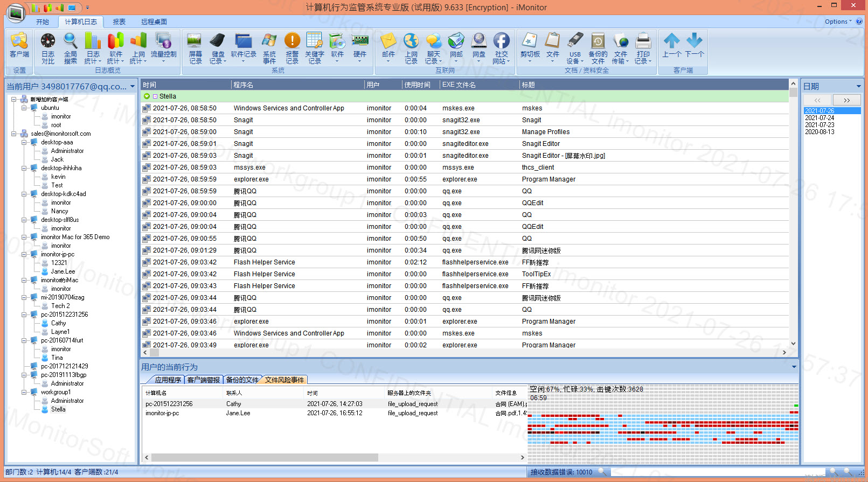The width and height of the screenshot is (868, 482).
Task: Open 全局搜索 global search
Action: click(71, 47)
